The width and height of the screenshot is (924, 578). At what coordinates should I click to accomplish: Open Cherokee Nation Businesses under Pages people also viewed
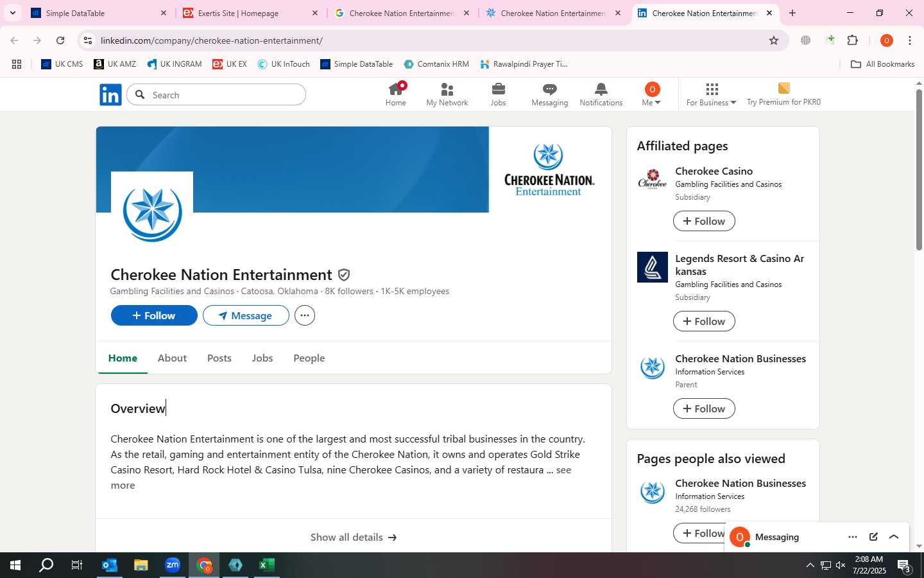coord(740,483)
